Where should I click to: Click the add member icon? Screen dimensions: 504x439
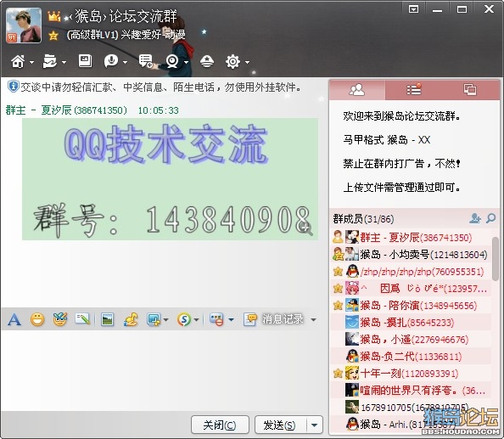pos(475,218)
